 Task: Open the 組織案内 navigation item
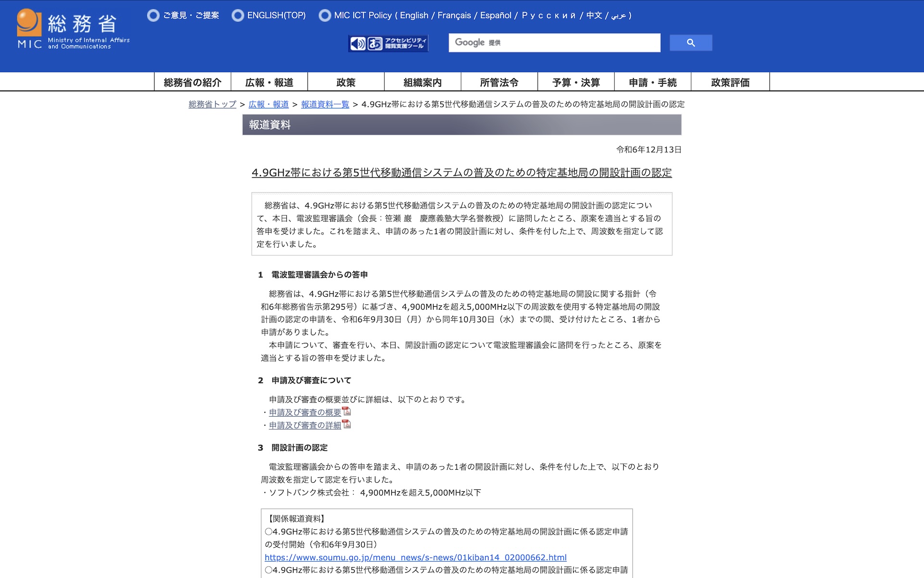click(423, 82)
